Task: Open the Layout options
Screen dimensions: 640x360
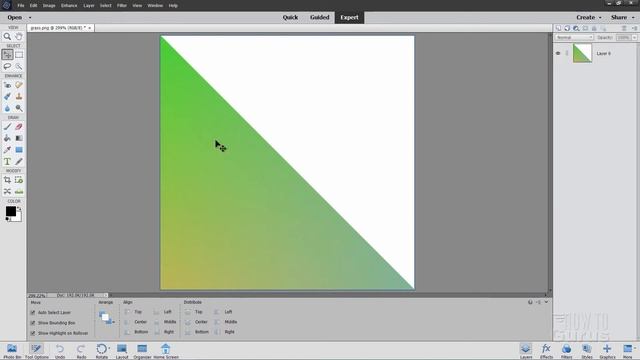Action: coord(122,351)
